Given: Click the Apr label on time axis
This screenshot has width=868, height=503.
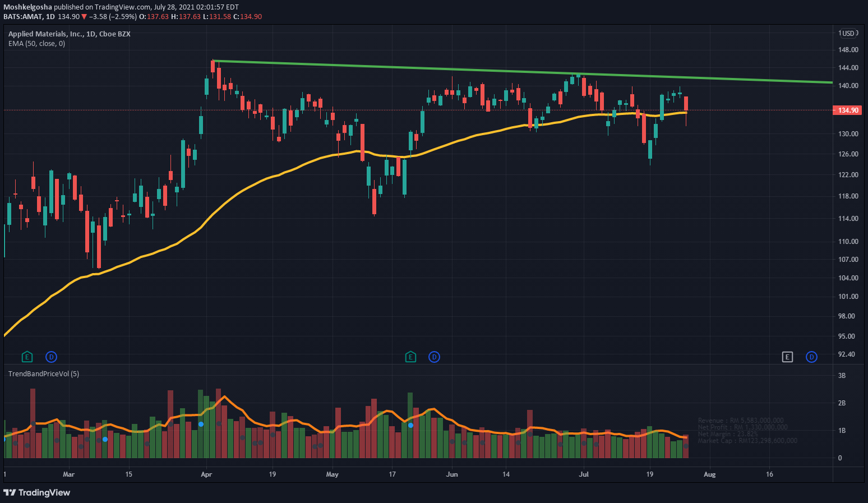Looking at the screenshot, I should (206, 474).
